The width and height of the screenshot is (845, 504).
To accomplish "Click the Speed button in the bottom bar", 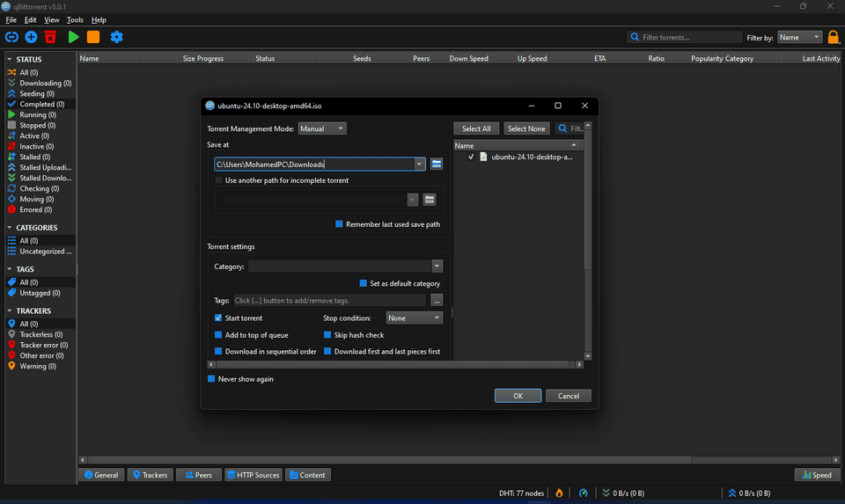I will [817, 475].
